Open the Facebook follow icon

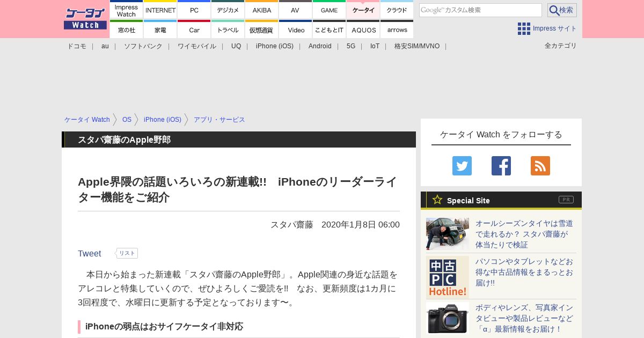501,166
